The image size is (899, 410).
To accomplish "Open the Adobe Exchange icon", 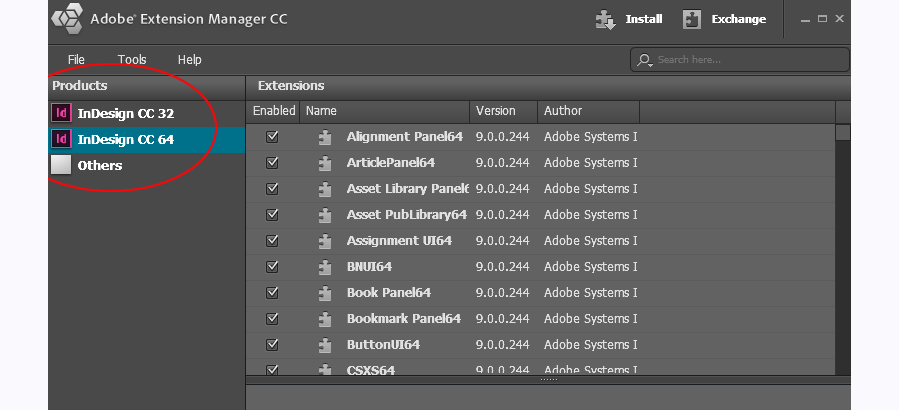I will coord(692,19).
